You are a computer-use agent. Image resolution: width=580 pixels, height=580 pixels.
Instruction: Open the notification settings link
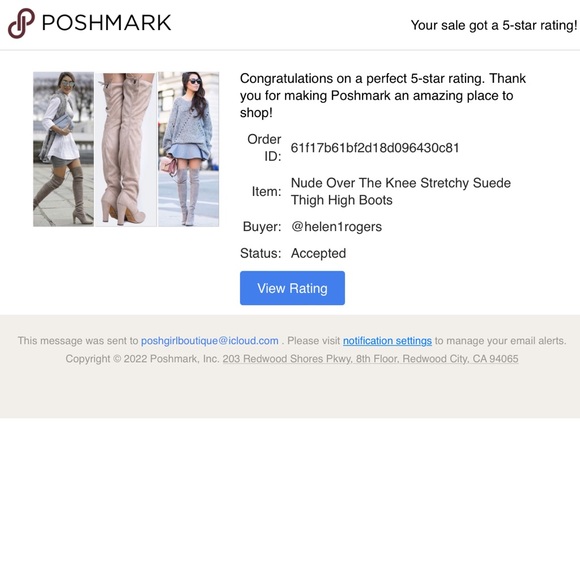(x=387, y=341)
